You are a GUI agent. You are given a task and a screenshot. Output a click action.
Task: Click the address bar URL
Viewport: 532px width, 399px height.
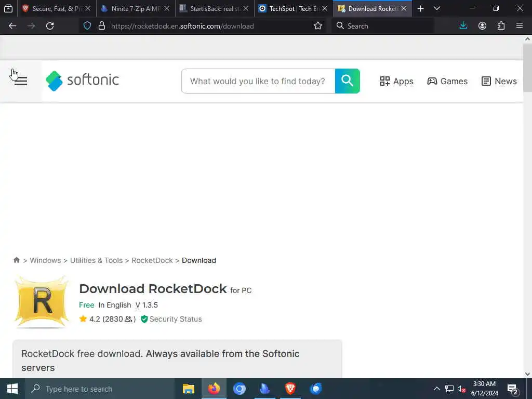pos(182,26)
